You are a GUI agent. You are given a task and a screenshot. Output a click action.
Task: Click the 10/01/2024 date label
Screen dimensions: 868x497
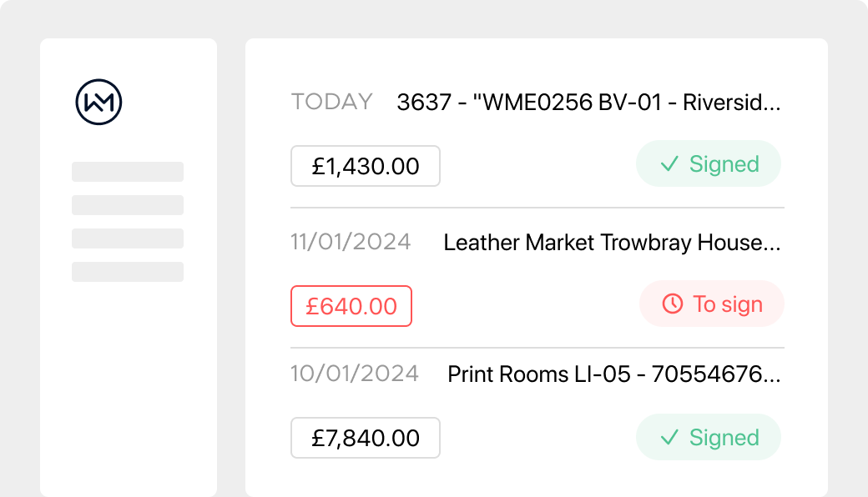tap(355, 373)
